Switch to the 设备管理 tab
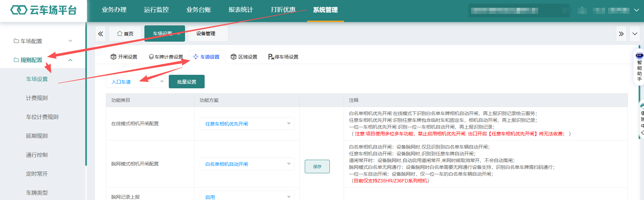This screenshot has height=200, width=644. coord(206,34)
